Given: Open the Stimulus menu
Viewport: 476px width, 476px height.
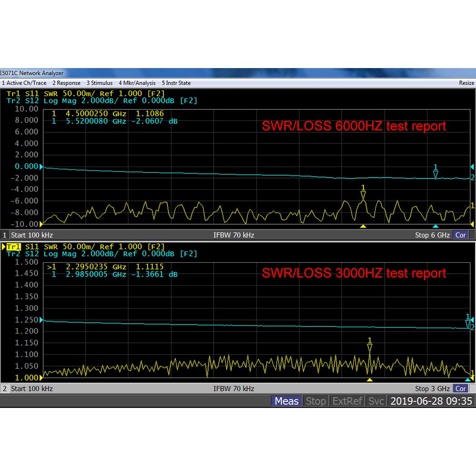Looking at the screenshot, I should pyautogui.click(x=99, y=83).
